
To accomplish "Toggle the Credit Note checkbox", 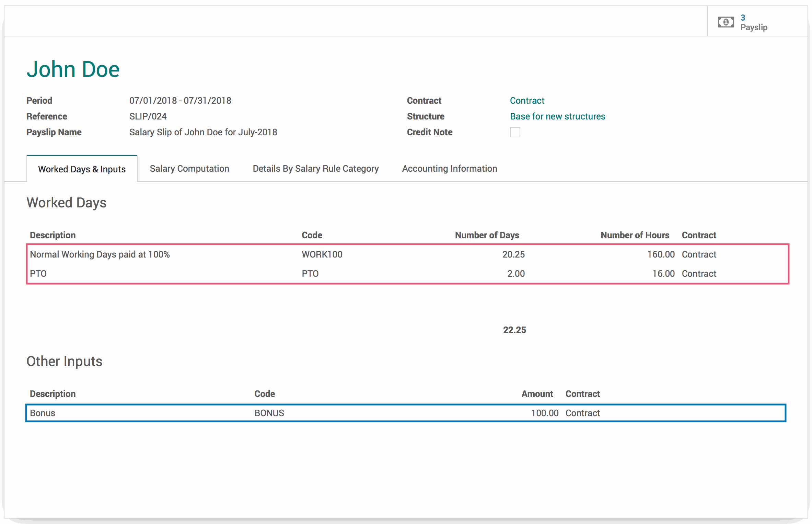I will click(x=515, y=132).
